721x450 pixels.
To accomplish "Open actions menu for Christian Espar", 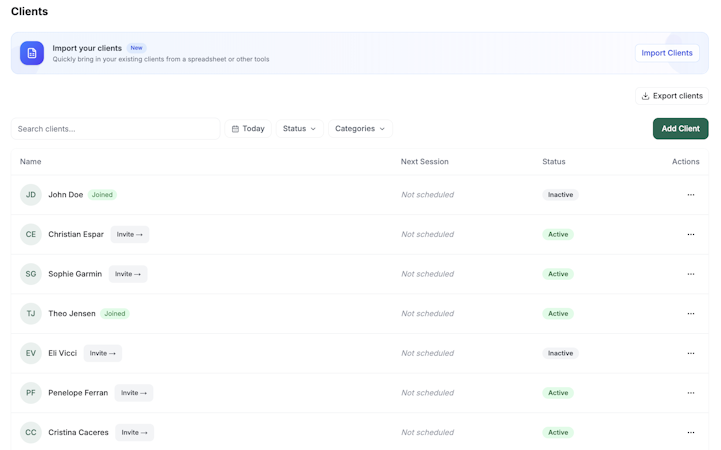I will click(x=691, y=234).
